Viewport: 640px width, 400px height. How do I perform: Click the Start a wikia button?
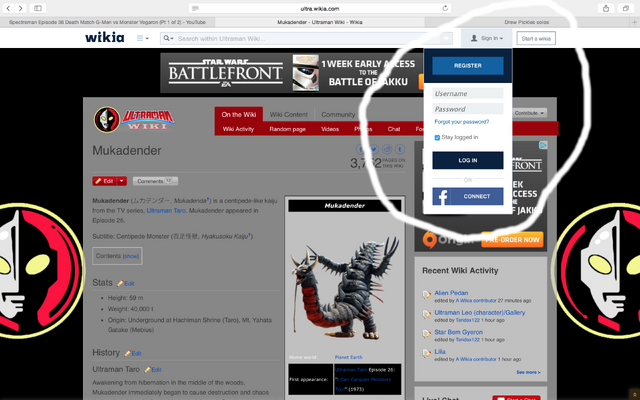click(x=536, y=38)
